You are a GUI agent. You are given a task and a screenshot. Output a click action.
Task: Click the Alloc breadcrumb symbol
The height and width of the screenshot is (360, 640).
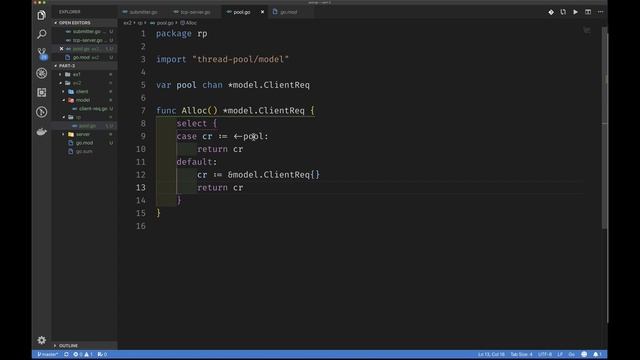click(x=189, y=23)
